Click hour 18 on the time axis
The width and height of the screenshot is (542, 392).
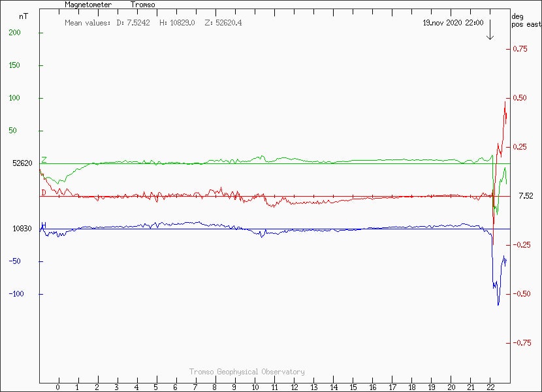[412, 387]
